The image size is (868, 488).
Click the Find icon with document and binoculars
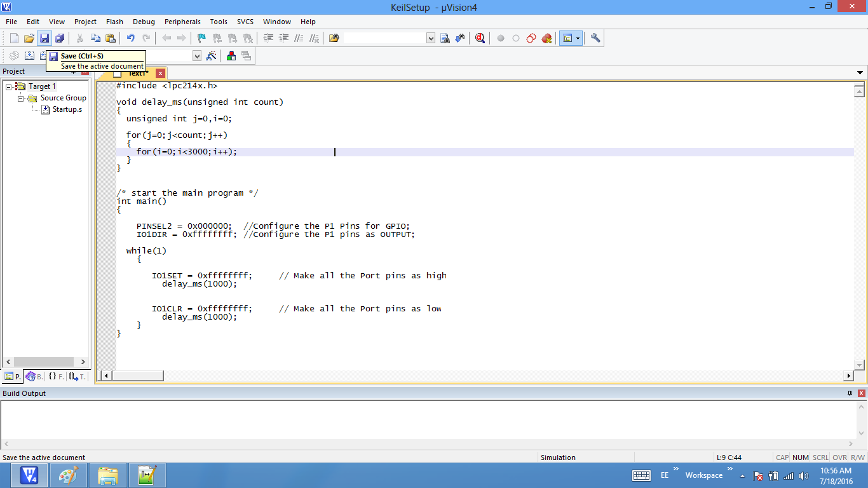pos(445,38)
